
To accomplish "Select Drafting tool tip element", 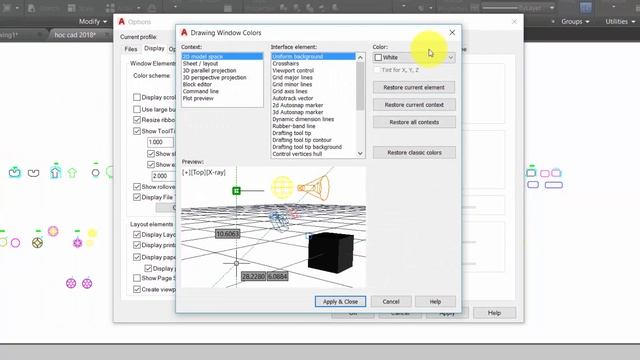I will [x=313, y=133].
